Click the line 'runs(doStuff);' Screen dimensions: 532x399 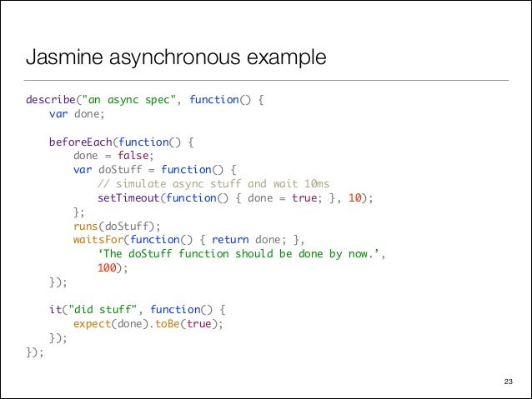point(117,226)
